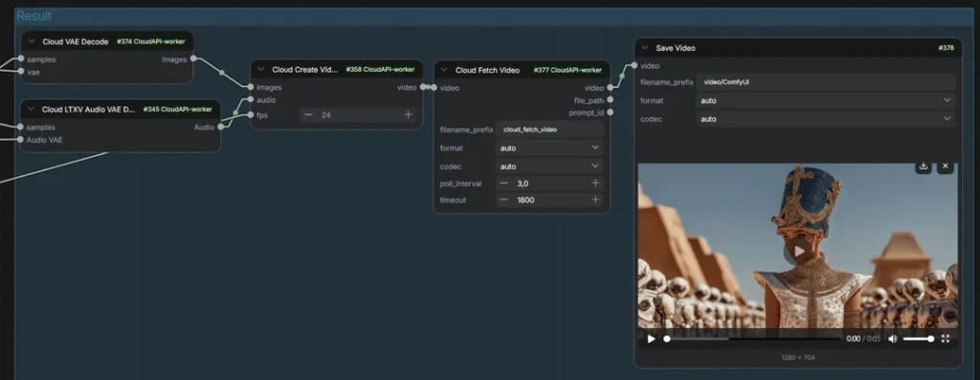Enter fullscreen video mode
The image size is (980, 380).
click(945, 339)
